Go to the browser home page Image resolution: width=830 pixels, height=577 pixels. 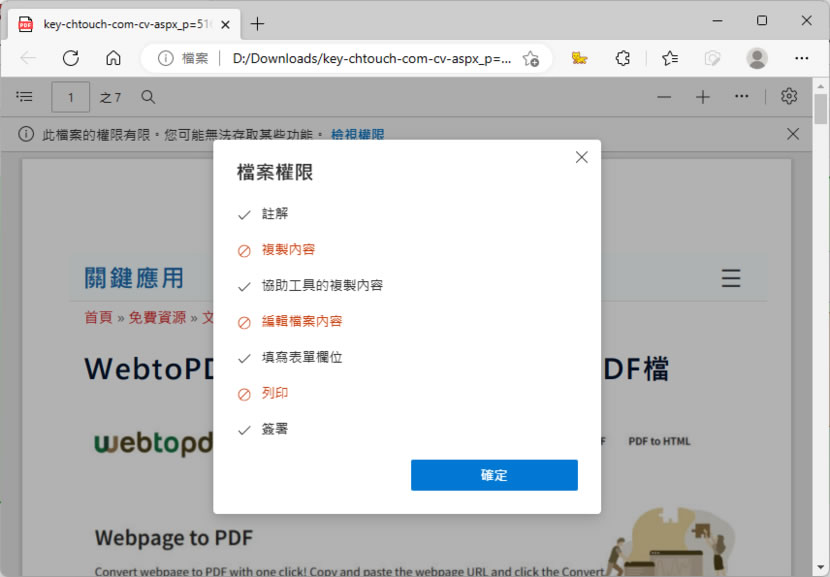click(x=113, y=58)
